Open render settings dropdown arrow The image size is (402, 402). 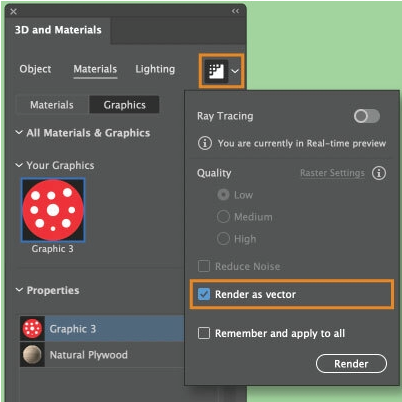(235, 71)
